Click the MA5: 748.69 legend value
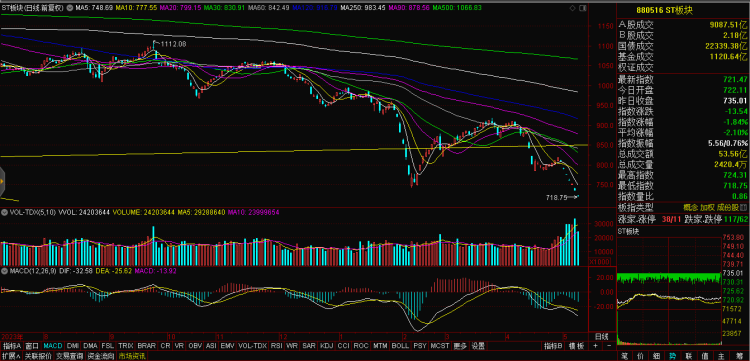Viewport: 750px width, 361px height. click(x=94, y=8)
